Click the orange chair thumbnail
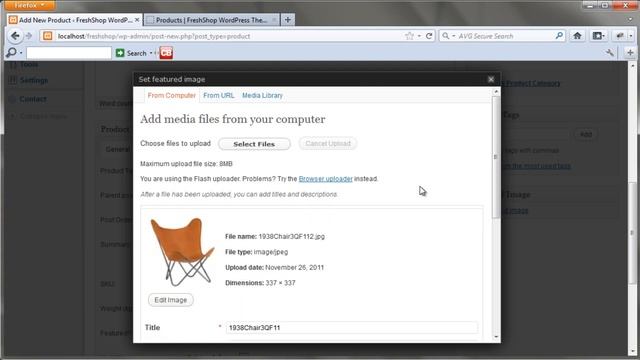Viewport: 640px width, 360px height. point(182,251)
